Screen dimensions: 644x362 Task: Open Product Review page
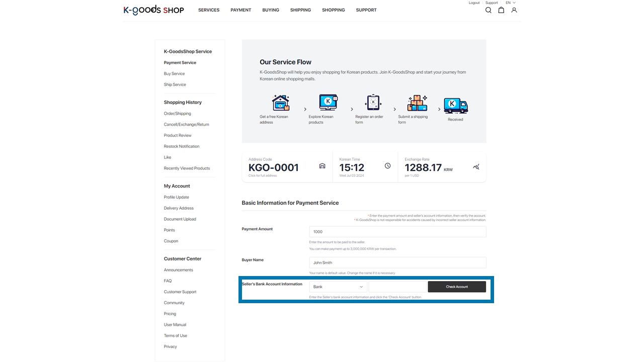178,136
